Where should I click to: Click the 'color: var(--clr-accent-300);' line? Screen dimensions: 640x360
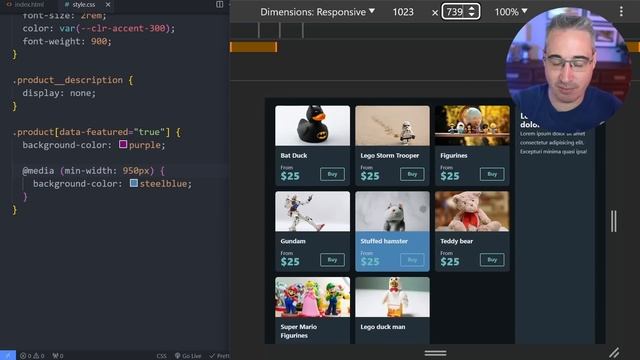[98, 28]
